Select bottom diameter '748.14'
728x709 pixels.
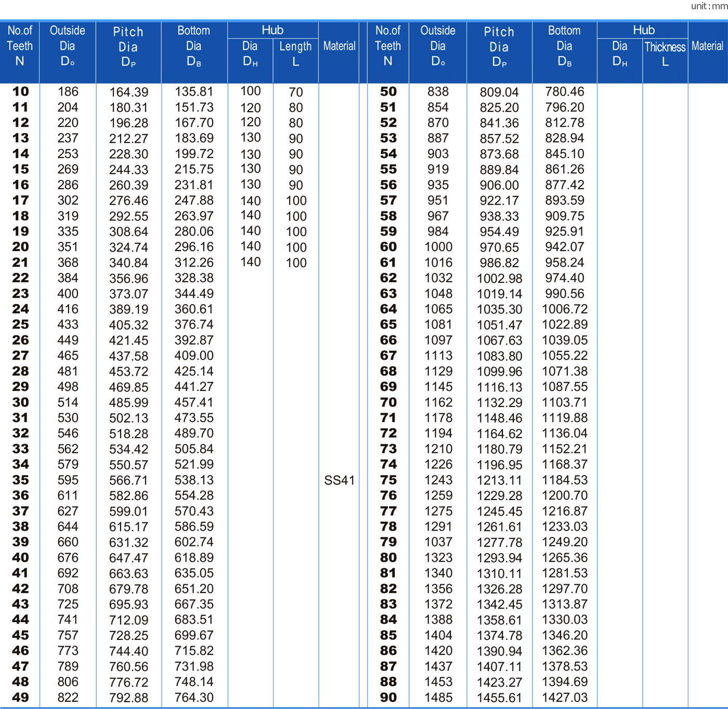click(x=194, y=682)
